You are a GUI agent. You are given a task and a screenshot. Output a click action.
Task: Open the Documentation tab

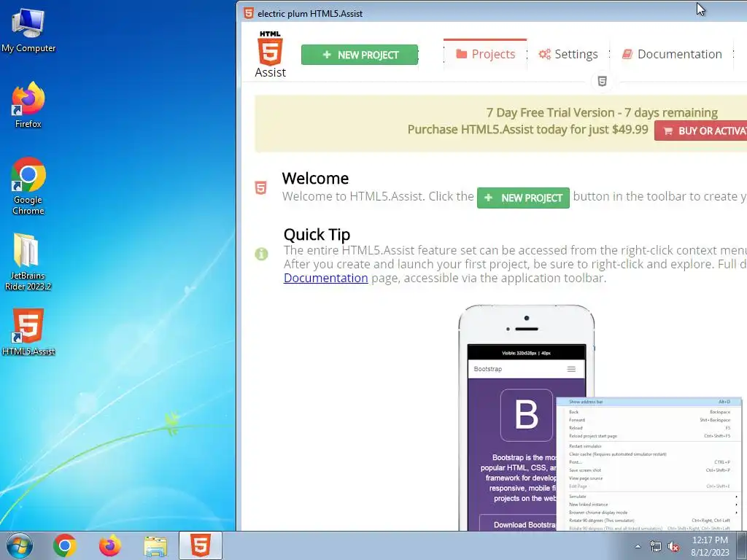point(672,54)
